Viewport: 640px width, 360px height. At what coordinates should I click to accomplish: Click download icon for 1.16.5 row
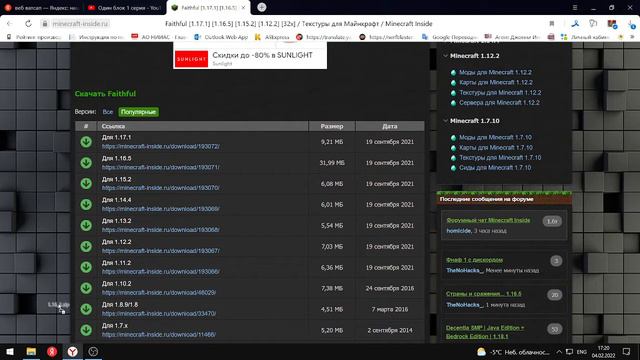tap(86, 163)
